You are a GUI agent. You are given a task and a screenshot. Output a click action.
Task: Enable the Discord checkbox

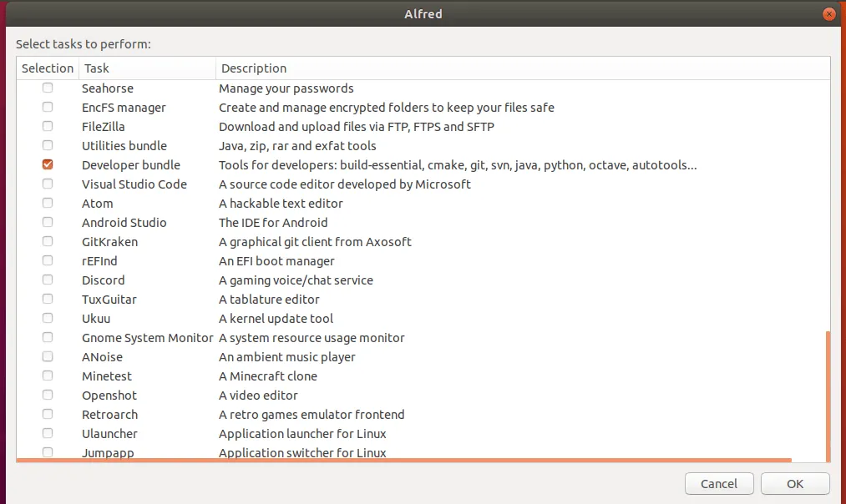(x=48, y=280)
